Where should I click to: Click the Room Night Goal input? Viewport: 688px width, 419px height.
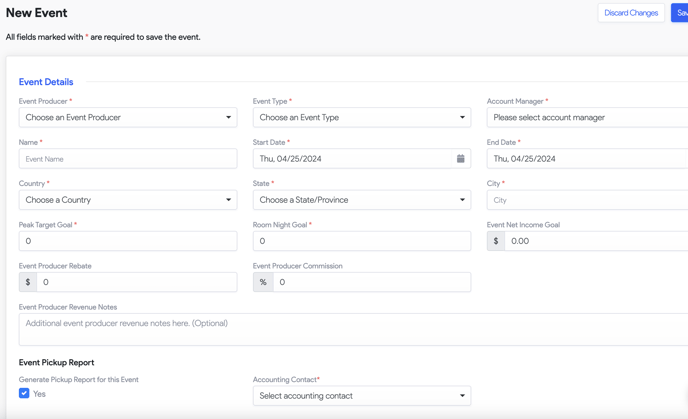tap(361, 241)
